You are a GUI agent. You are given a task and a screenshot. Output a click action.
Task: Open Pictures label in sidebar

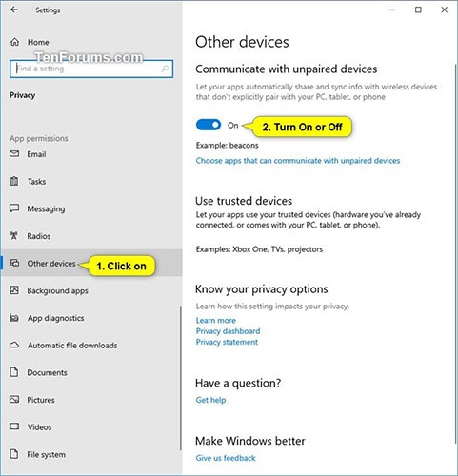(41, 400)
